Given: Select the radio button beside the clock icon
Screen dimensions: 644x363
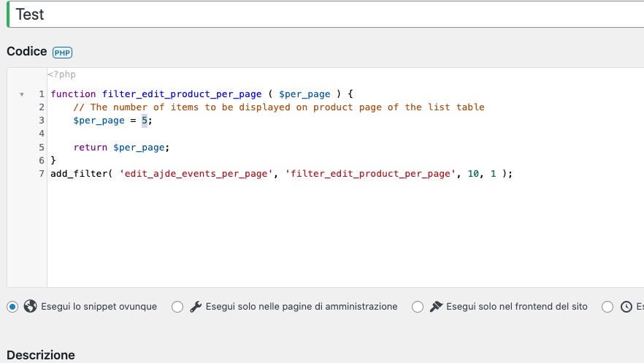Looking at the screenshot, I should (x=607, y=307).
